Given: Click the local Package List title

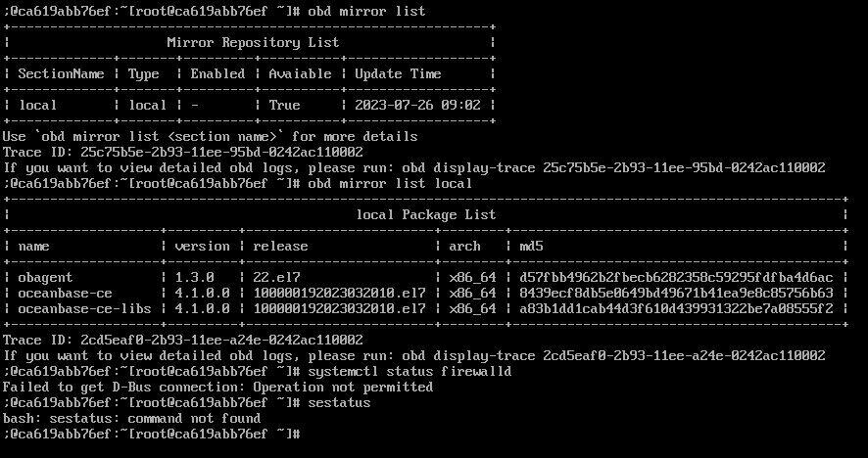Looking at the screenshot, I should point(426,214).
